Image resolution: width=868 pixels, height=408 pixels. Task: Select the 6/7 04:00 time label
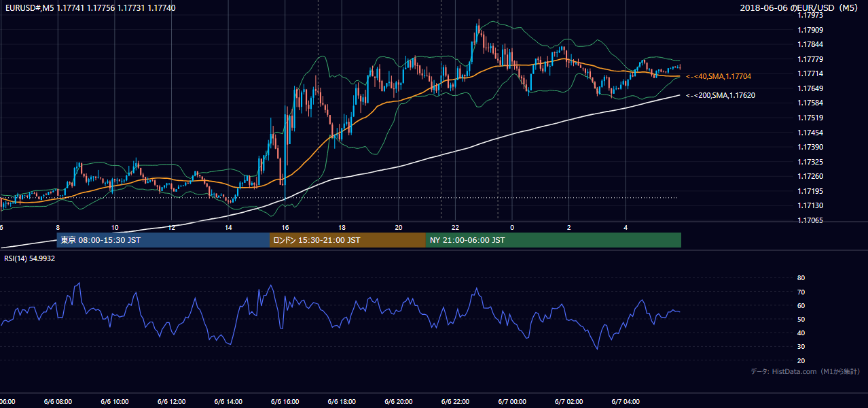click(626, 402)
